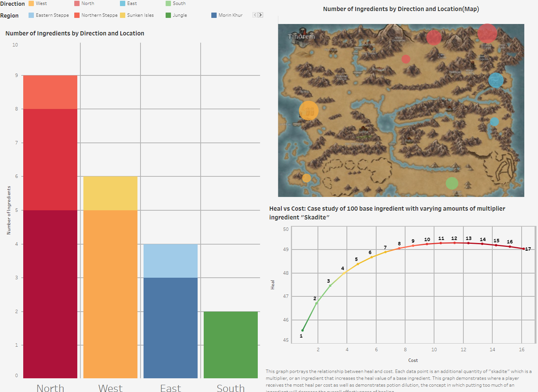538x392 pixels.
Task: Click the East axis label under the bars
Action: tap(171, 388)
